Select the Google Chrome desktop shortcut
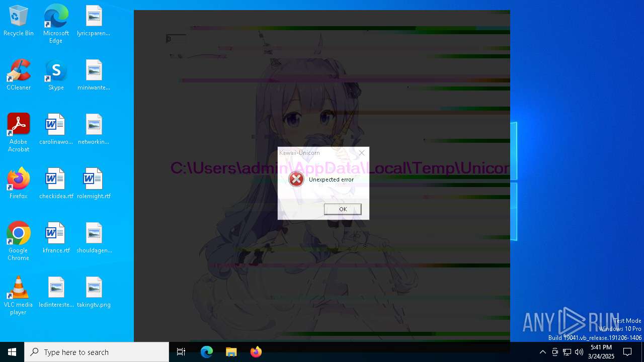Viewport: 644px width, 362px height. [x=19, y=241]
